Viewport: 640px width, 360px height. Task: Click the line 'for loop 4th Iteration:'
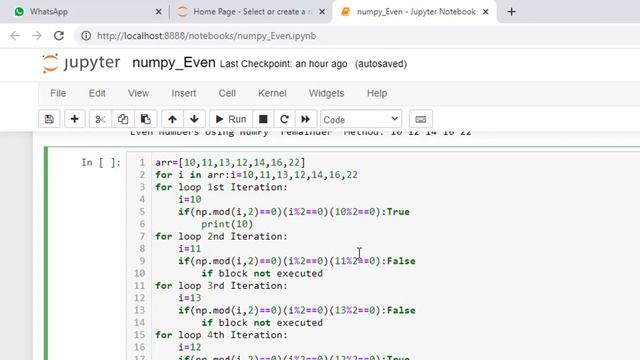coord(221,335)
